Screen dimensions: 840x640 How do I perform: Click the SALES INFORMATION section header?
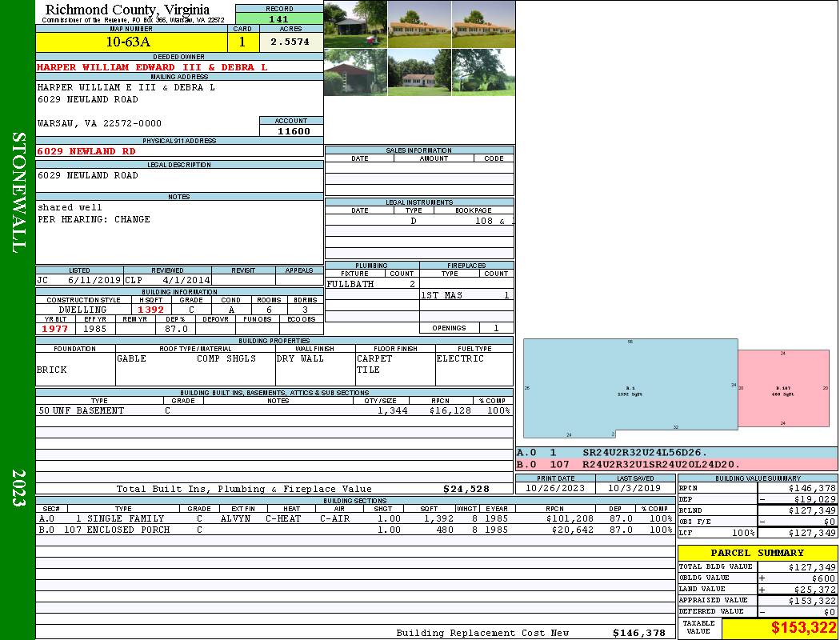(x=418, y=150)
